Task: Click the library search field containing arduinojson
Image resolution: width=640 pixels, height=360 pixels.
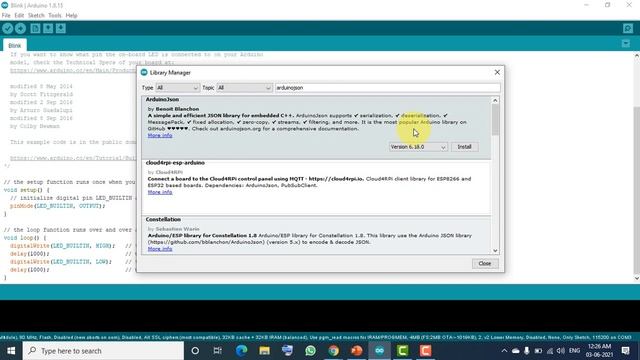Action: coord(387,88)
